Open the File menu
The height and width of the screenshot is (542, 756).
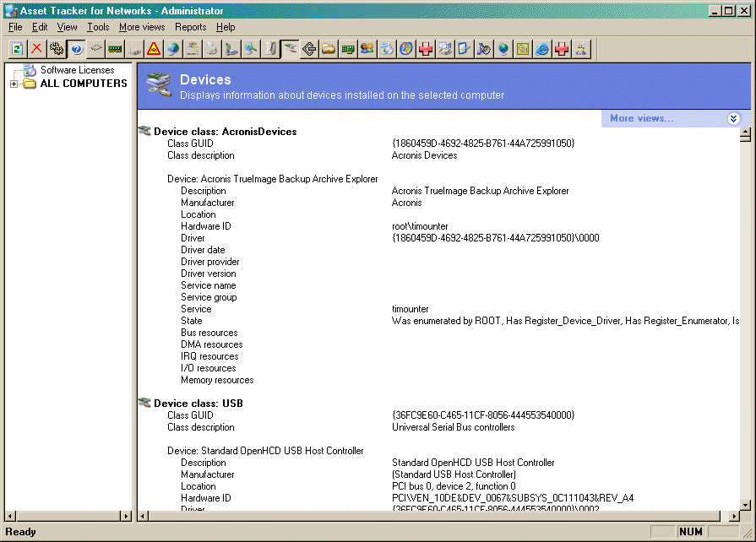pos(15,27)
